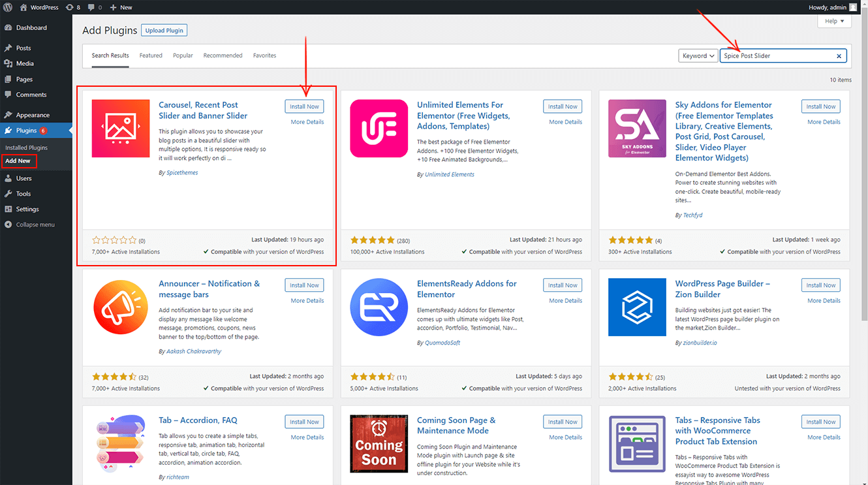Open Aakash Chakravarthy author link

pos(194,351)
